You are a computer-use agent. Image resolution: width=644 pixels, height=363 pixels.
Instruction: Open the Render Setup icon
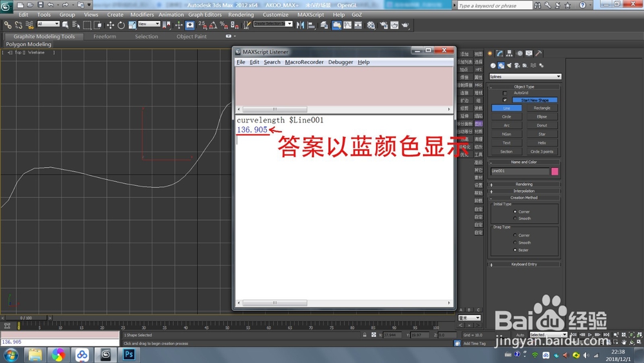[384, 25]
